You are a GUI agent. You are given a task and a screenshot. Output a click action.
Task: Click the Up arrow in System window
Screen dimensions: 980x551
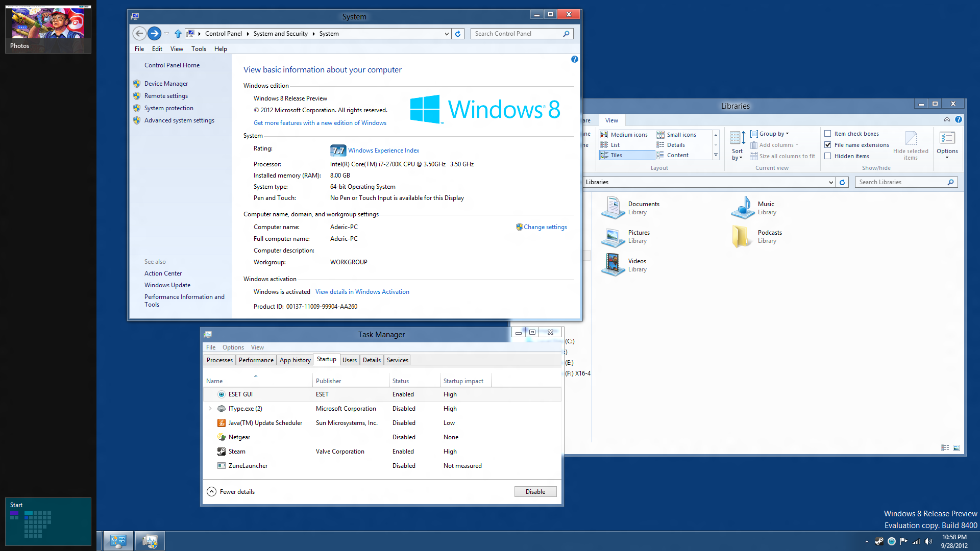[x=178, y=34]
